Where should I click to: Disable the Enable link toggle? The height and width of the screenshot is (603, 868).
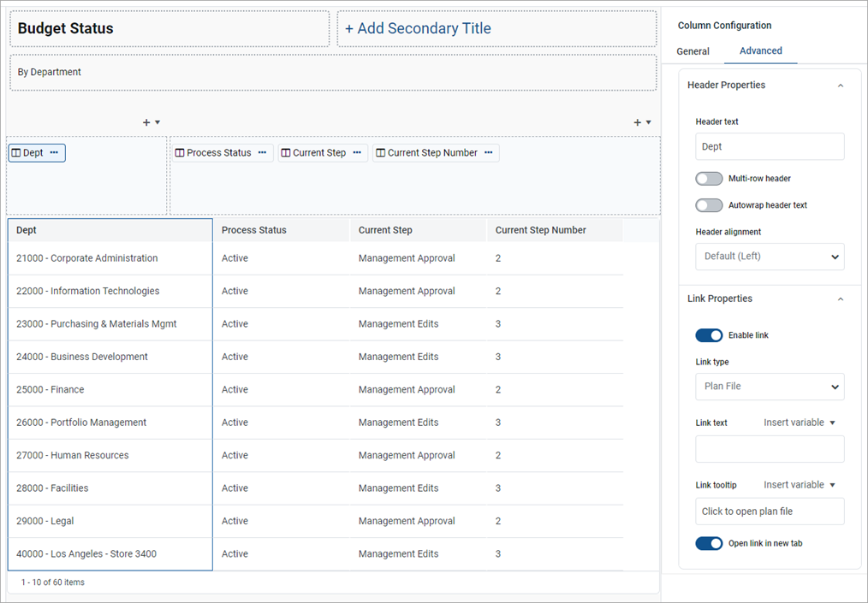click(709, 335)
